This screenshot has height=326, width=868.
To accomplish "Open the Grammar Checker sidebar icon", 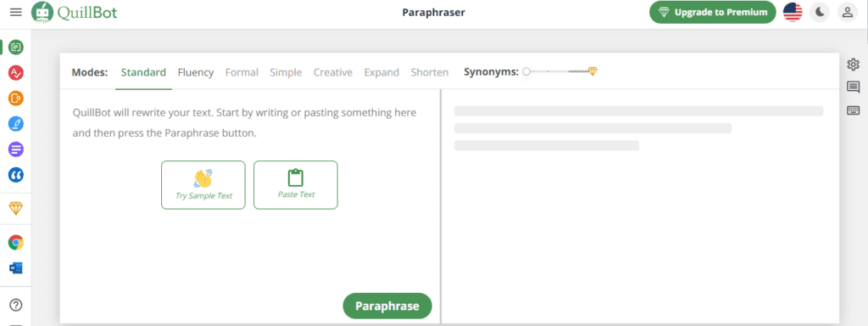I will point(16,73).
